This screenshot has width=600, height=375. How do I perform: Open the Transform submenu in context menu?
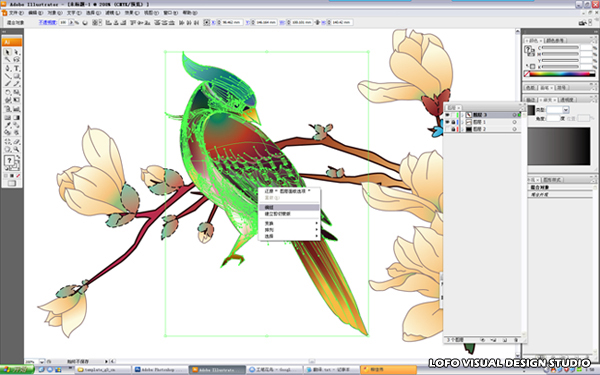tap(289, 223)
